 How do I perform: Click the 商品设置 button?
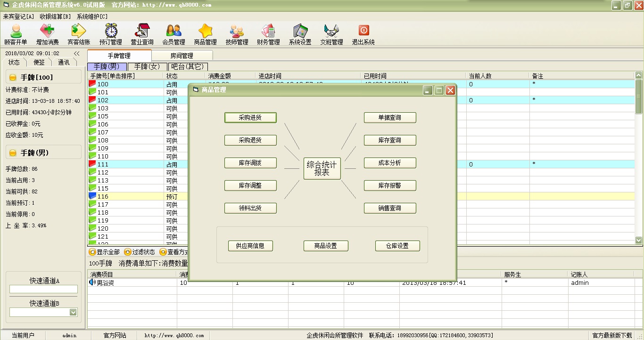coord(326,246)
